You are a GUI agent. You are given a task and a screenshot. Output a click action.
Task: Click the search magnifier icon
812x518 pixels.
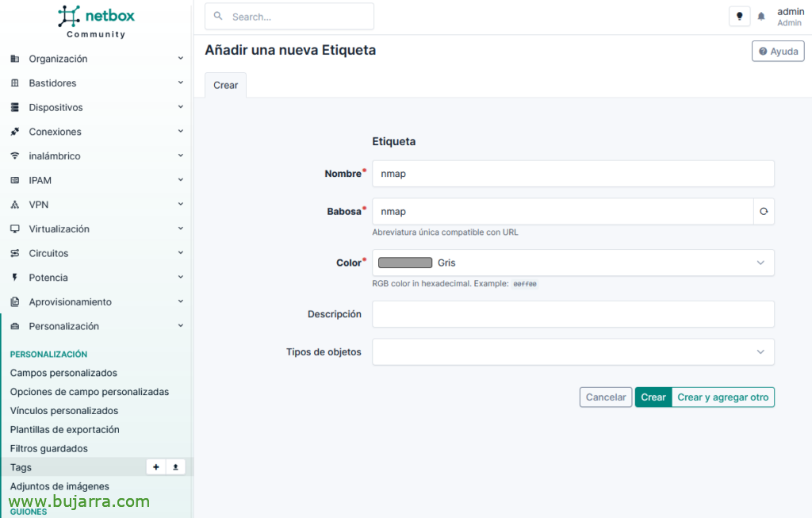click(x=220, y=16)
